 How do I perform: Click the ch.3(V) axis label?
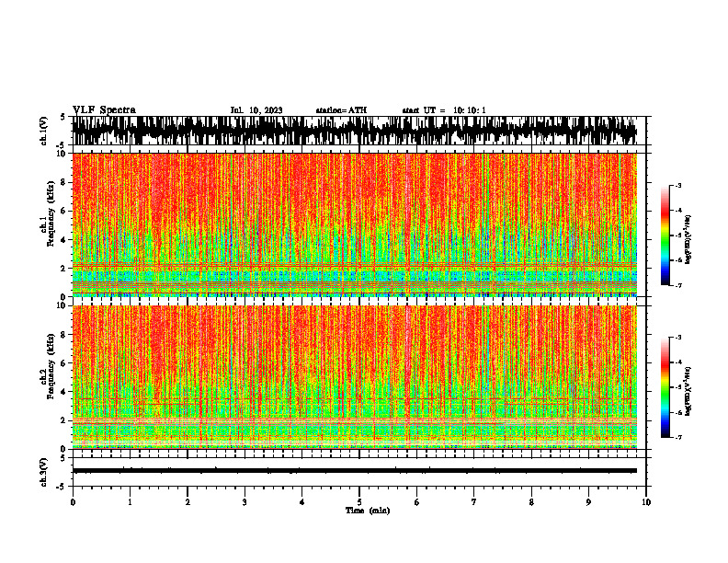pos(44,472)
